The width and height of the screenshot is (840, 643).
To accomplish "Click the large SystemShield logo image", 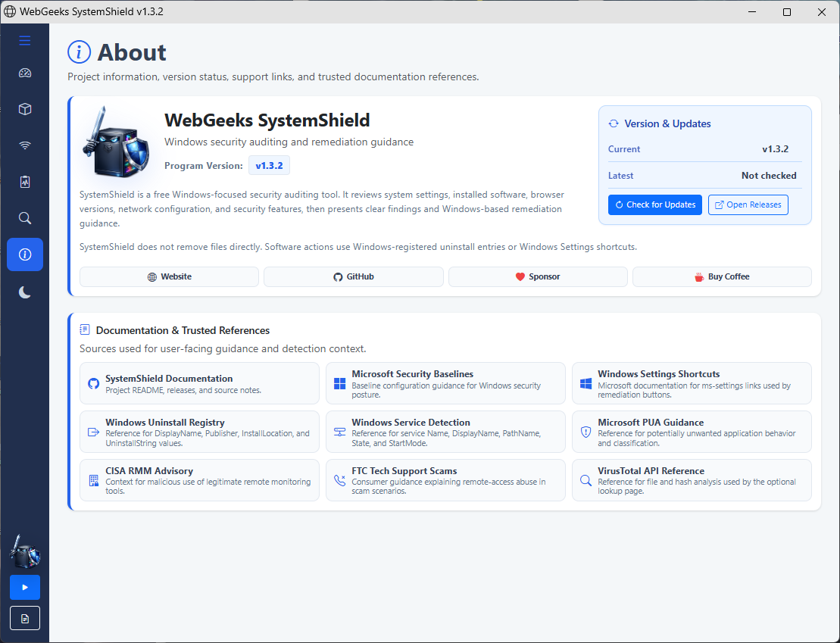I will (x=116, y=142).
